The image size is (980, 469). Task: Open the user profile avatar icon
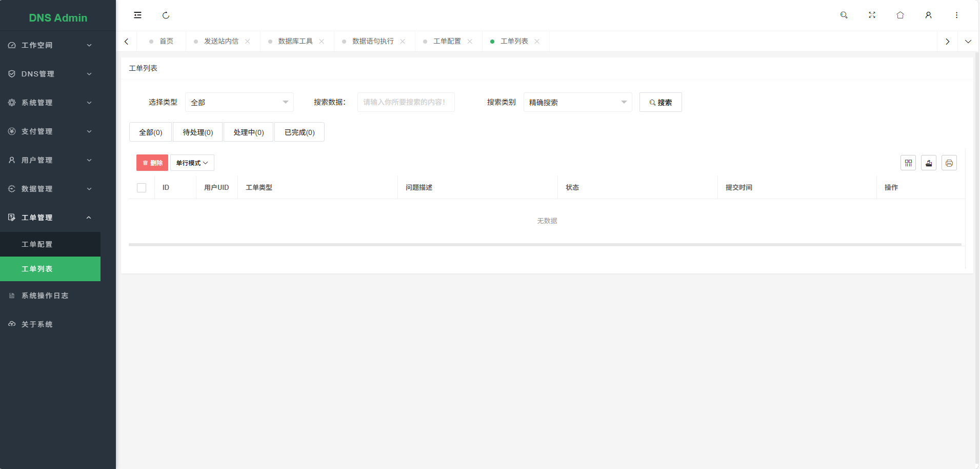pos(928,15)
